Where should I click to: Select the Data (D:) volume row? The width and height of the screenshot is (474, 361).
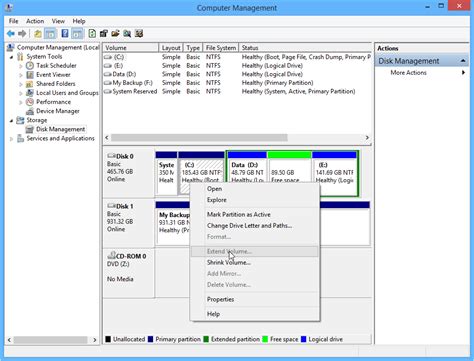[x=237, y=74]
